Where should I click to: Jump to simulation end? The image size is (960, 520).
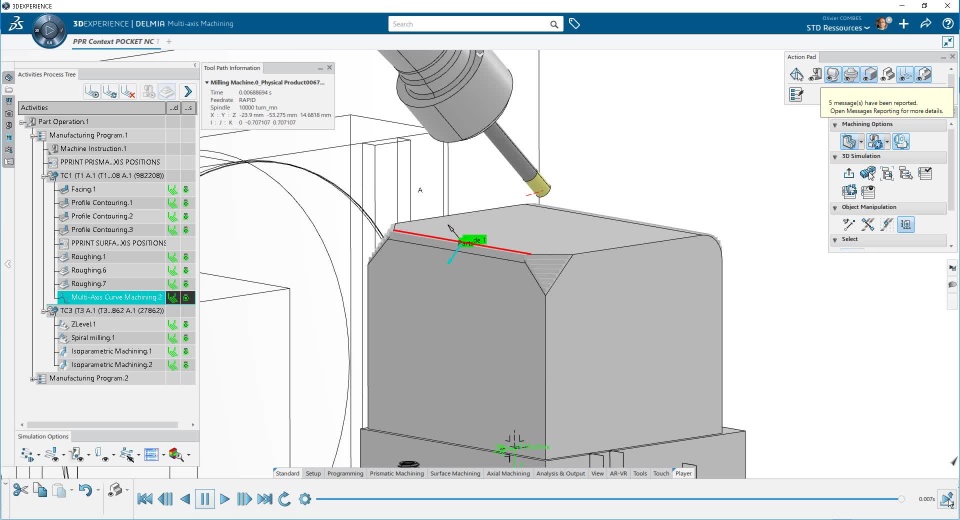click(264, 499)
